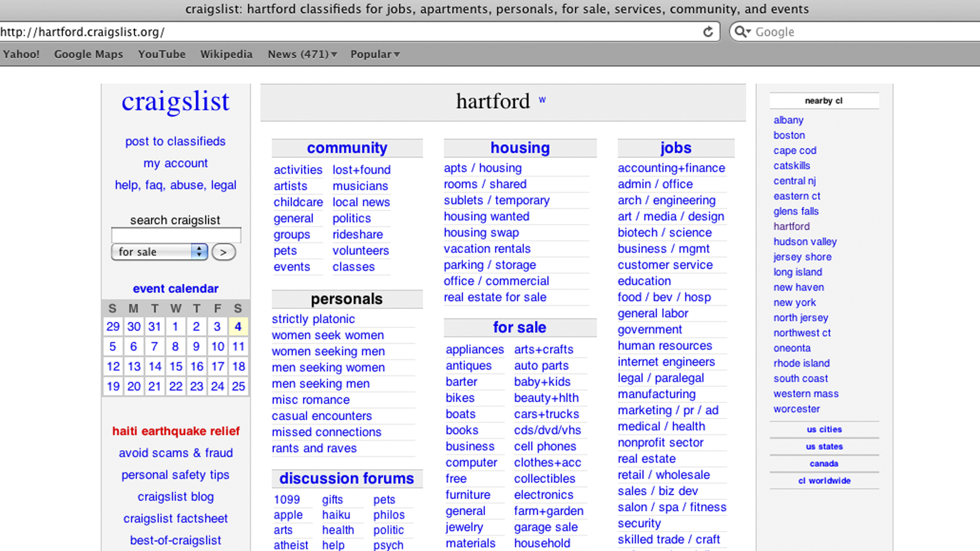
Task: Click the RSS/calendar Saturday 4 icon
Action: [x=238, y=326]
